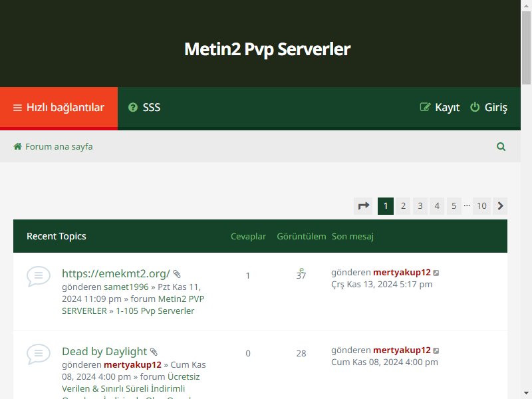The width and height of the screenshot is (532, 399).
Task: Click the hamburger icon in Hızlı bağlantılar
Action: [x=17, y=108]
